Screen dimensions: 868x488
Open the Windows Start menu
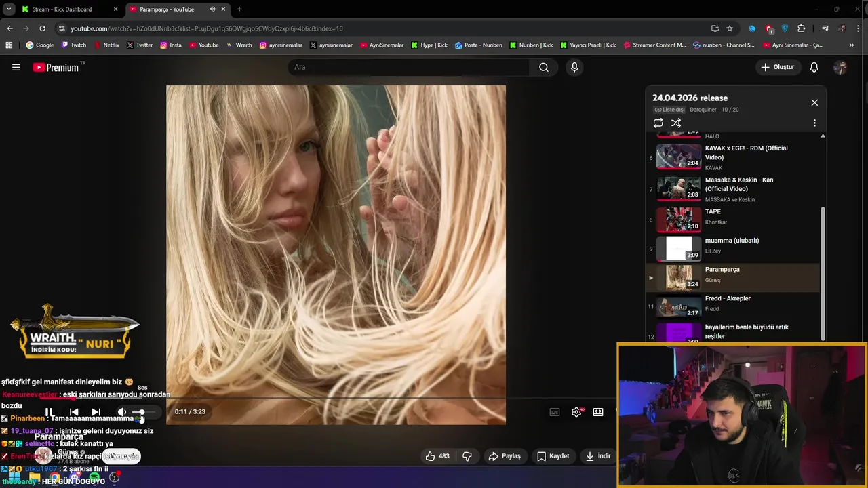(14, 479)
